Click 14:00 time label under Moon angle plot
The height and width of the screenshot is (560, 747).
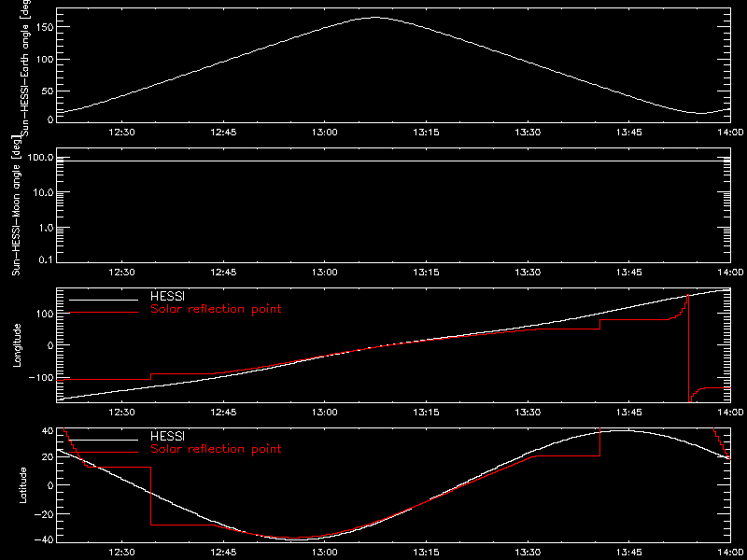tap(730, 273)
